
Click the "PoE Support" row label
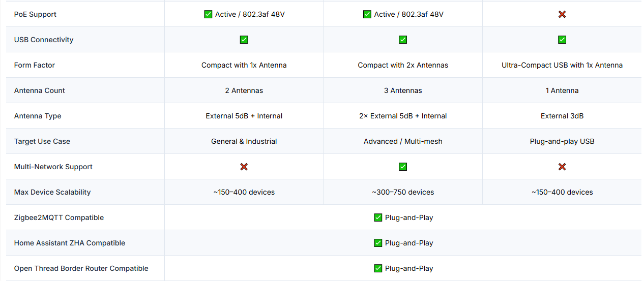coord(35,14)
